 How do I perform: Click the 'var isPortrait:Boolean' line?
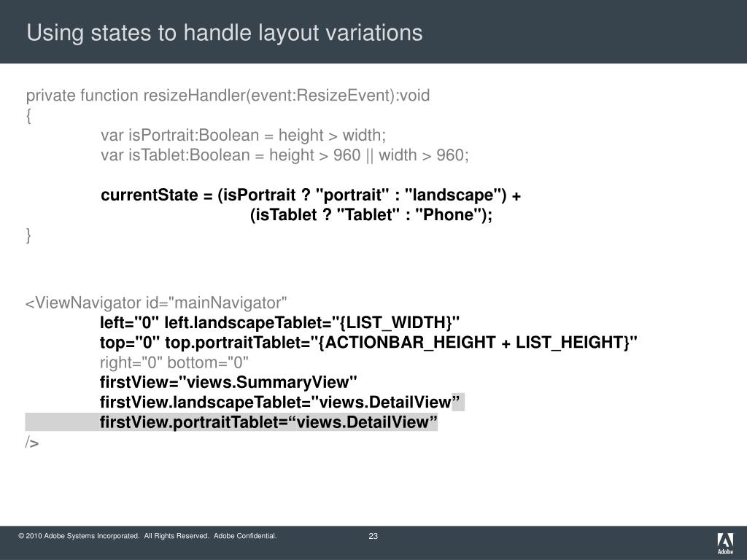point(243,135)
